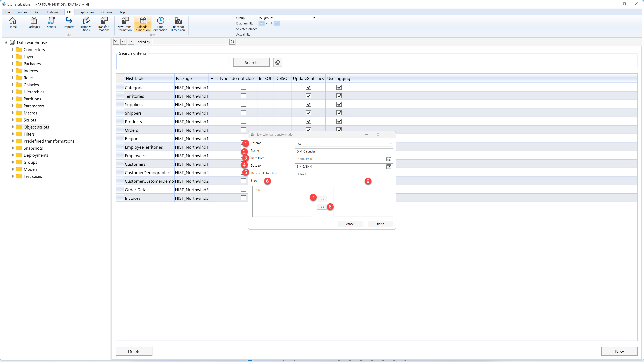This screenshot has width=644, height=362.
Task: Go to previous diagram filter (<)
Action: point(266,23)
